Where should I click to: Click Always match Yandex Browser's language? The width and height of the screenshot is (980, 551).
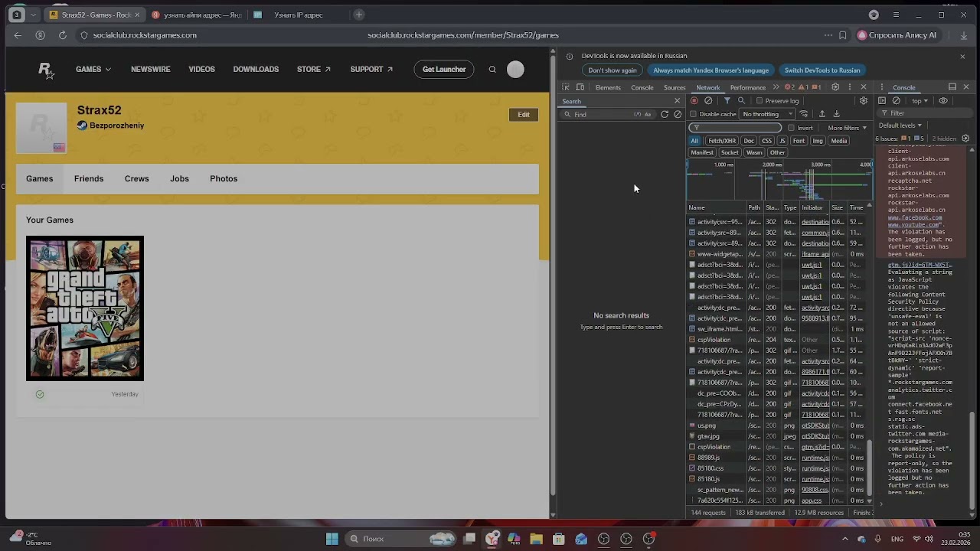coord(710,70)
